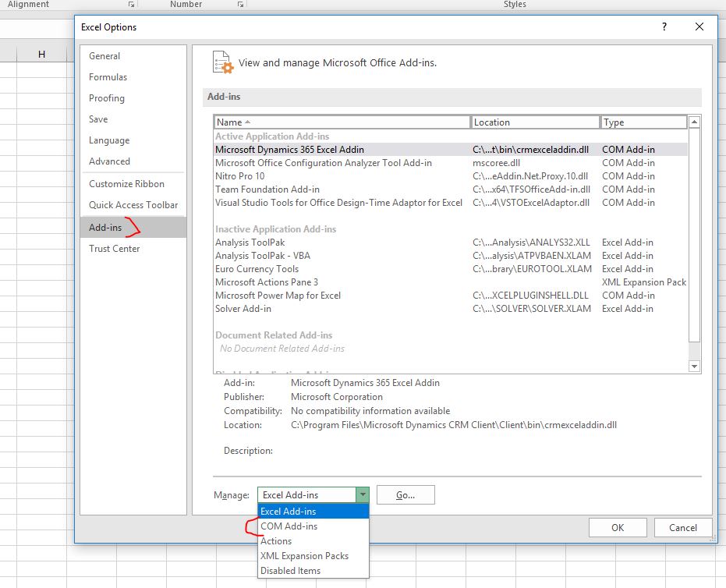The image size is (726, 588).
Task: Switch to the Formulas category
Action: pyautogui.click(x=108, y=77)
